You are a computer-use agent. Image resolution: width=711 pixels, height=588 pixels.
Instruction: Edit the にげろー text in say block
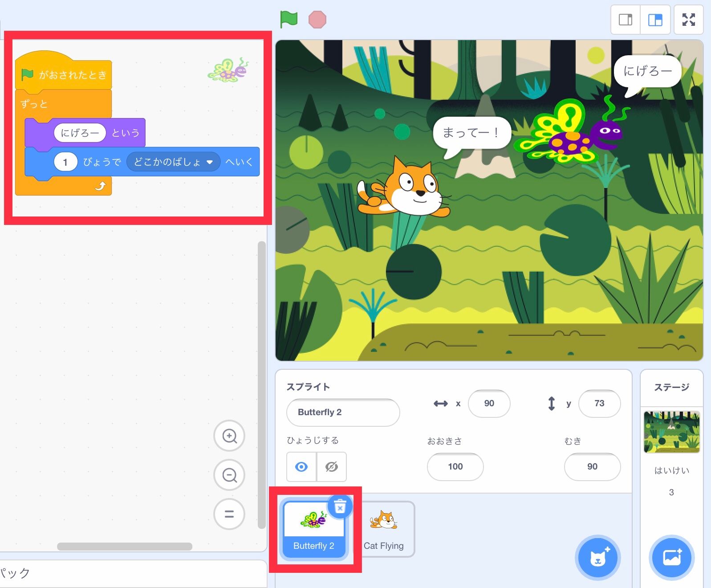pyautogui.click(x=80, y=133)
